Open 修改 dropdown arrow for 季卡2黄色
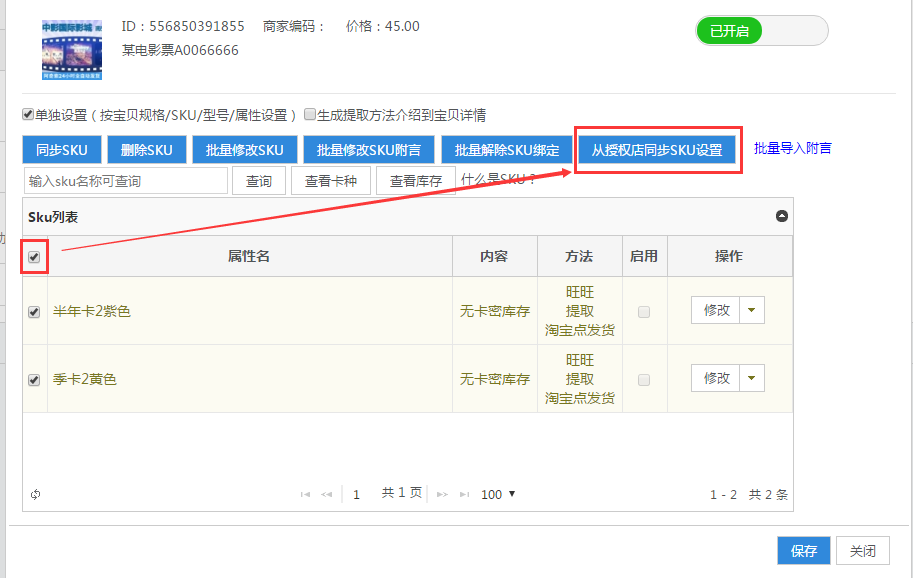 752,378
